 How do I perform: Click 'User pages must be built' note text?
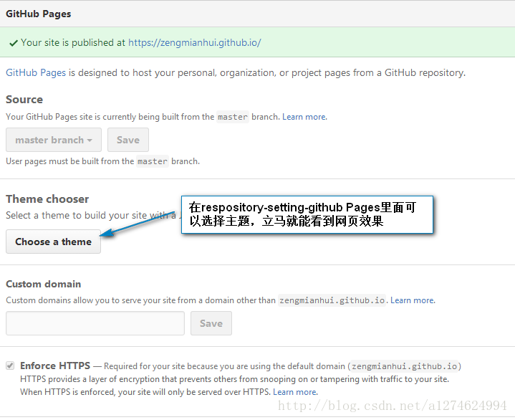[x=103, y=161]
